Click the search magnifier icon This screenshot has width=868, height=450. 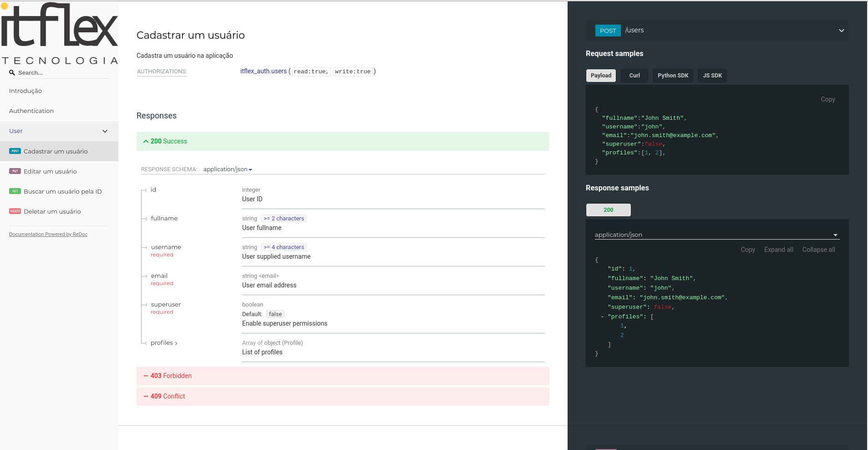(x=12, y=73)
